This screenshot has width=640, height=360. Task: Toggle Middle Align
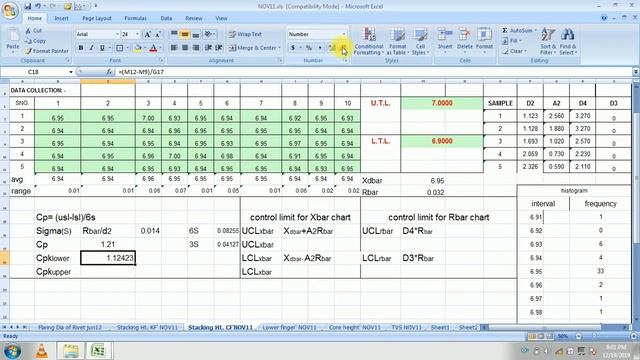[185, 34]
